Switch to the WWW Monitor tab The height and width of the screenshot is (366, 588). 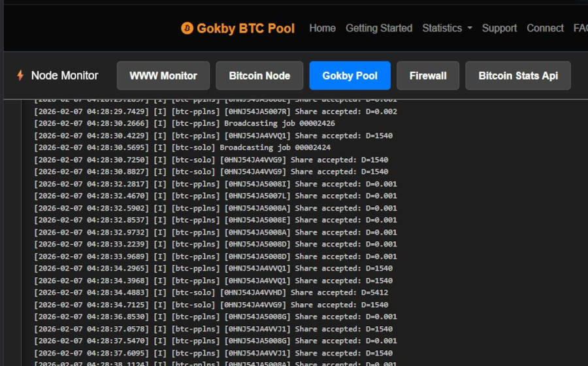point(163,76)
